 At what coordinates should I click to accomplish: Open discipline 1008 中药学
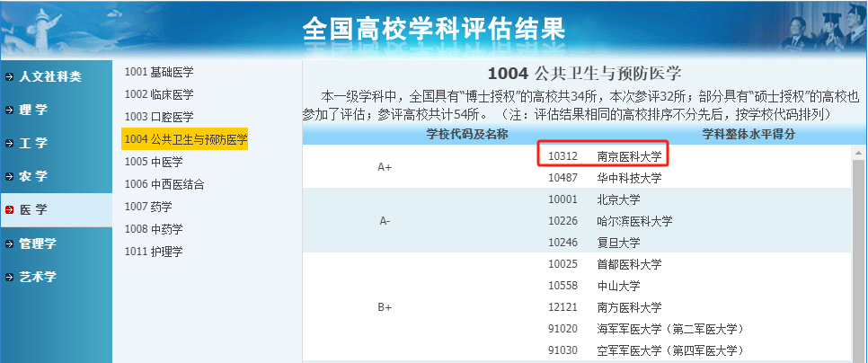154,229
